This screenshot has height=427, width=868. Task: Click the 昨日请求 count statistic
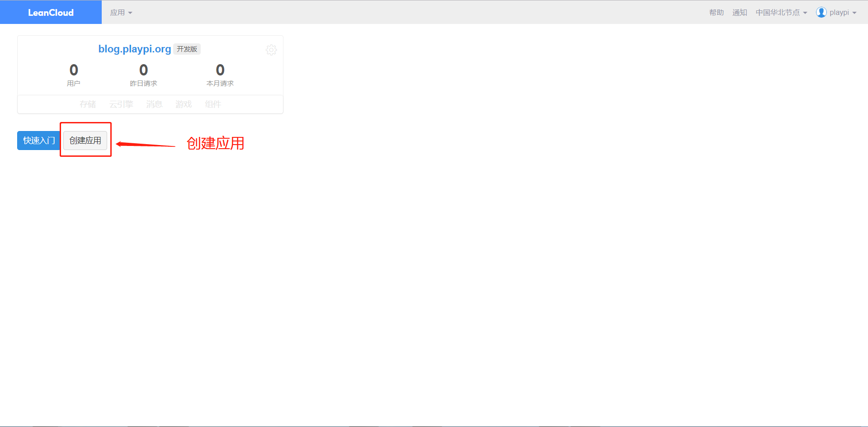pos(143,75)
